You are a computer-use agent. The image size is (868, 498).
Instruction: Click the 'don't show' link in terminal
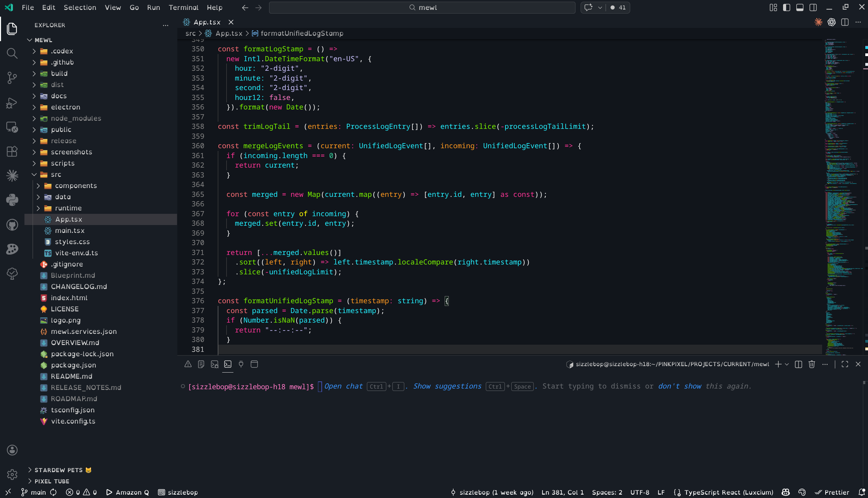pos(679,386)
